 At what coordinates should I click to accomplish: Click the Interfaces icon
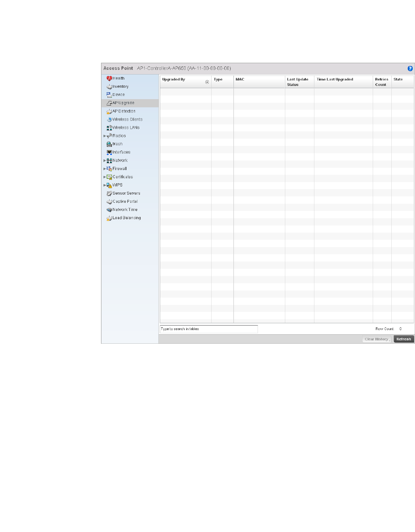(x=109, y=152)
